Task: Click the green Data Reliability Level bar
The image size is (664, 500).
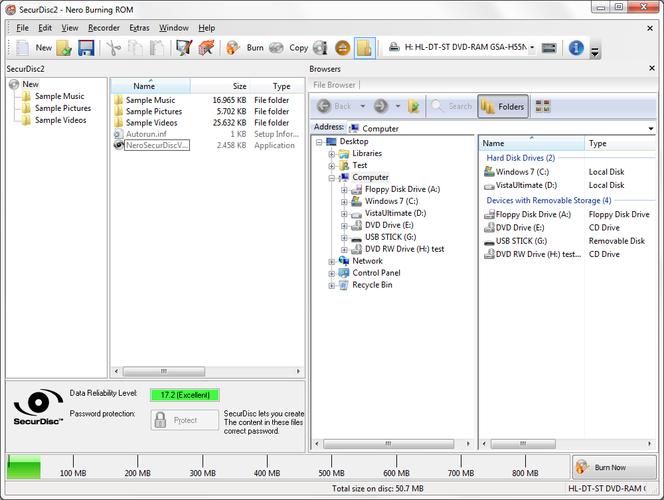Action: (184, 395)
